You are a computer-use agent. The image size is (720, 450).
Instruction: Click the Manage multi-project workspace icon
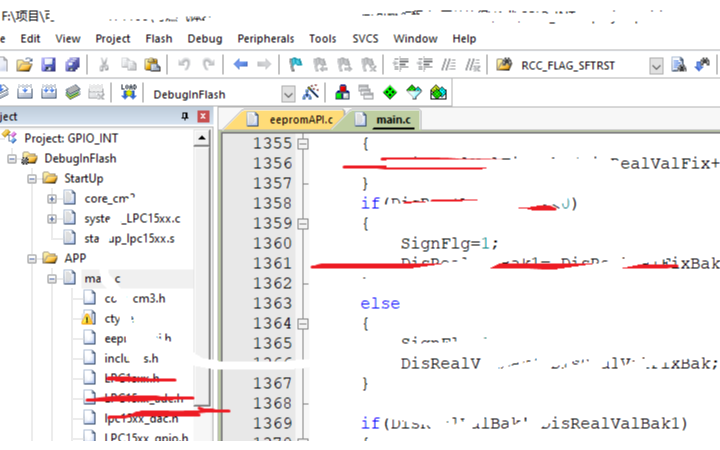click(366, 93)
